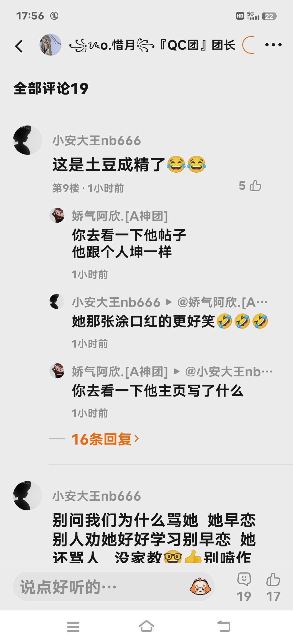This screenshot has width=293, height=644.
Task: Tap the Android home navigation button
Action: click(x=146, y=626)
